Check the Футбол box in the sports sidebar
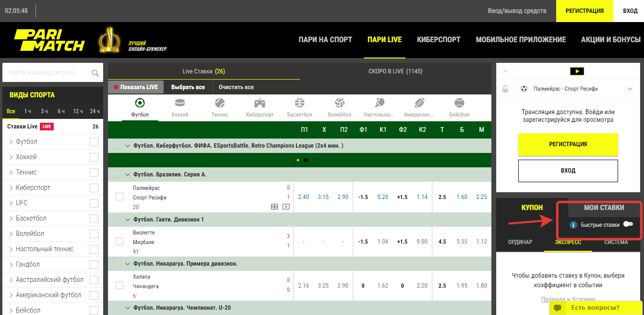 pos(94,142)
